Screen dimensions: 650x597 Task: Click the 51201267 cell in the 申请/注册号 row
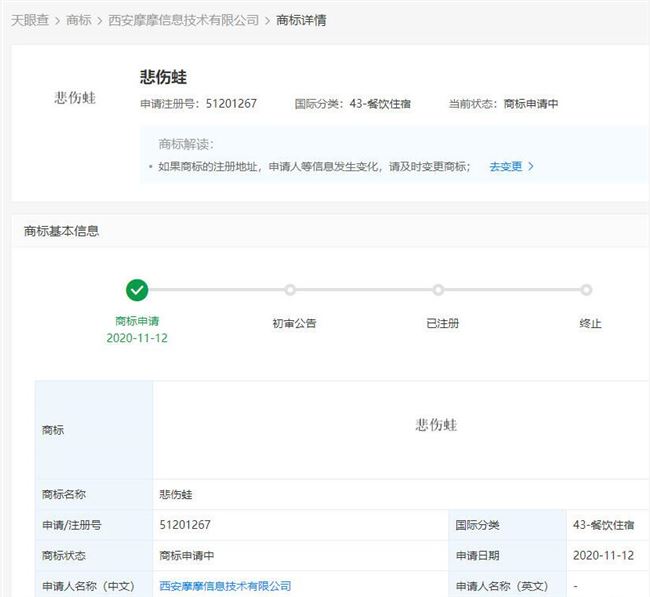(301, 525)
